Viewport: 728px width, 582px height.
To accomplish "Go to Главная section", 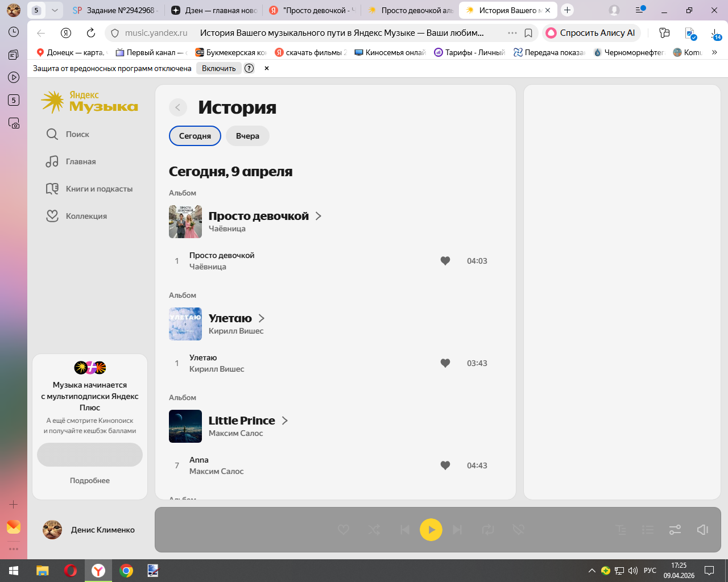I will [71, 161].
